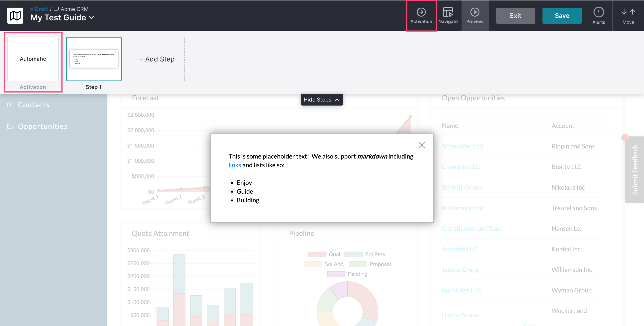The width and height of the screenshot is (644, 326).
Task: Click the Forecast panel title
Action: pyautogui.click(x=145, y=98)
